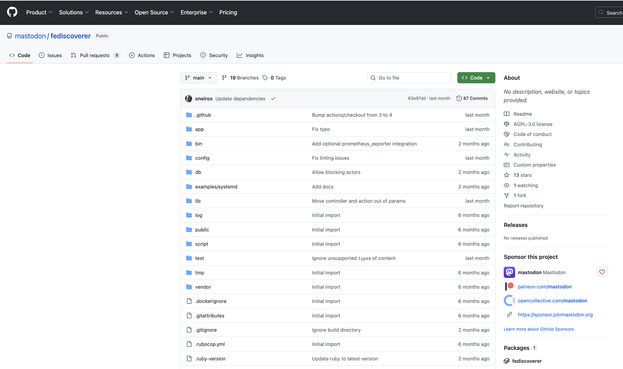Viewport: 623px width, 369px height.
Task: Click the public folder icon
Action: tap(189, 230)
